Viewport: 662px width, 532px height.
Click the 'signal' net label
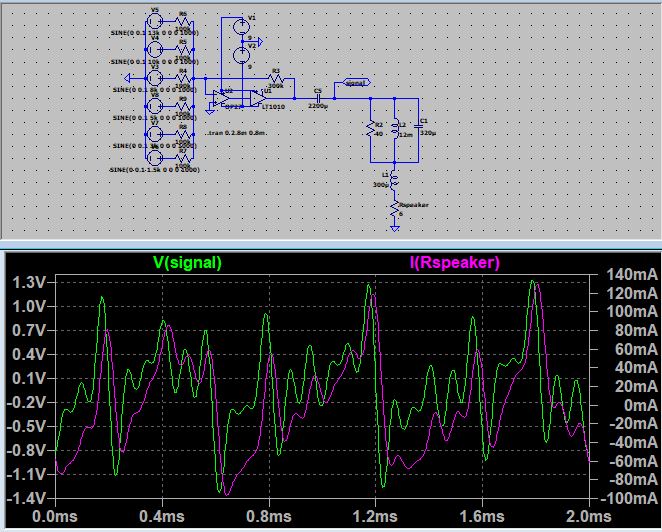[356, 83]
